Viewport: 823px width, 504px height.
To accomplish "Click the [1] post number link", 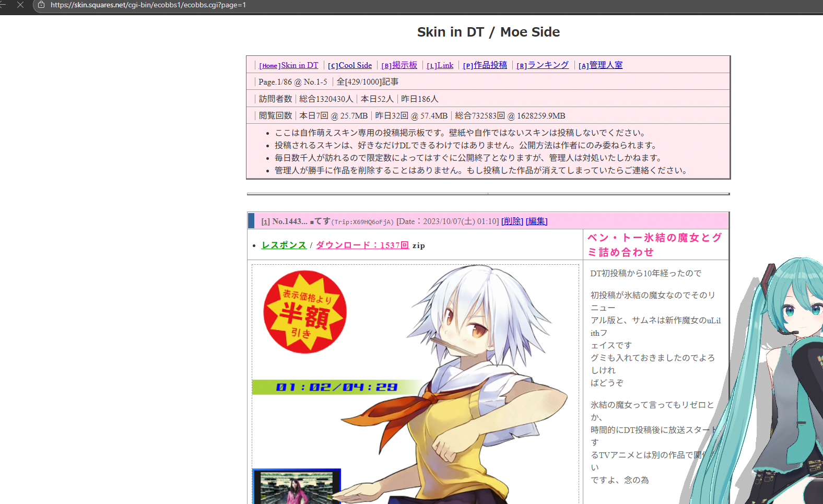I will [x=266, y=221].
